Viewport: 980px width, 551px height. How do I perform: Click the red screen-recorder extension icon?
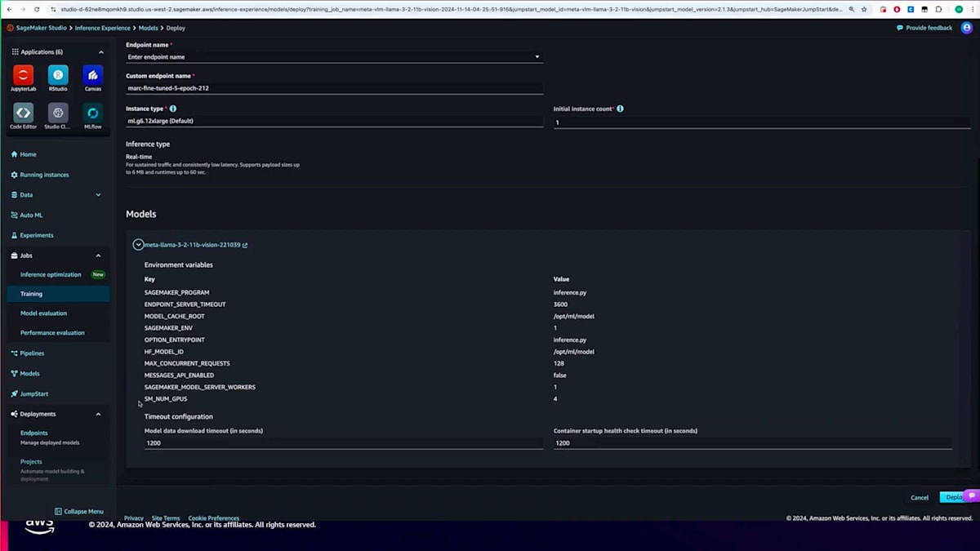point(883,9)
